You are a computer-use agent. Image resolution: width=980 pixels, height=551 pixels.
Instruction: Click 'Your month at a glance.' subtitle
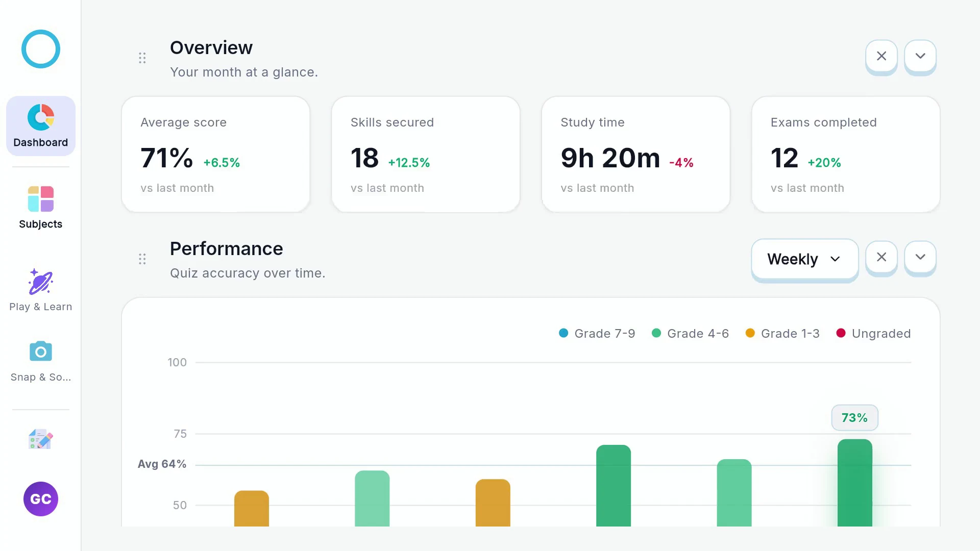click(x=244, y=72)
